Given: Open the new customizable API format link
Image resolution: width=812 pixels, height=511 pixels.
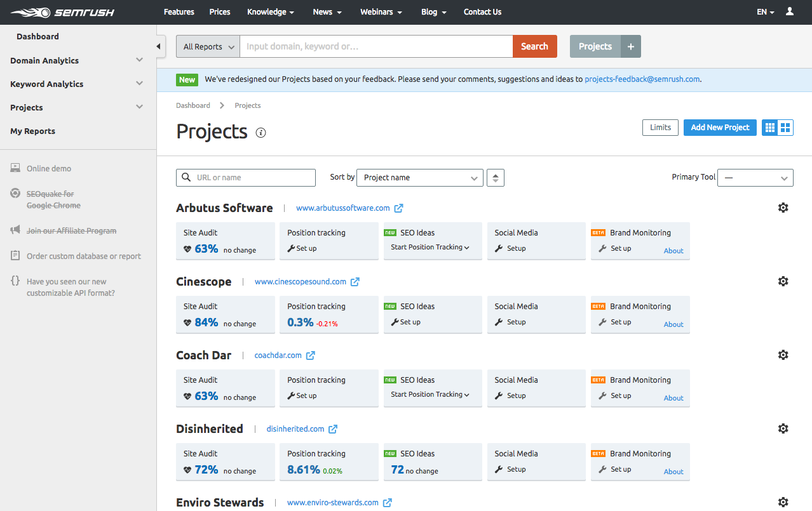Looking at the screenshot, I should tap(71, 288).
